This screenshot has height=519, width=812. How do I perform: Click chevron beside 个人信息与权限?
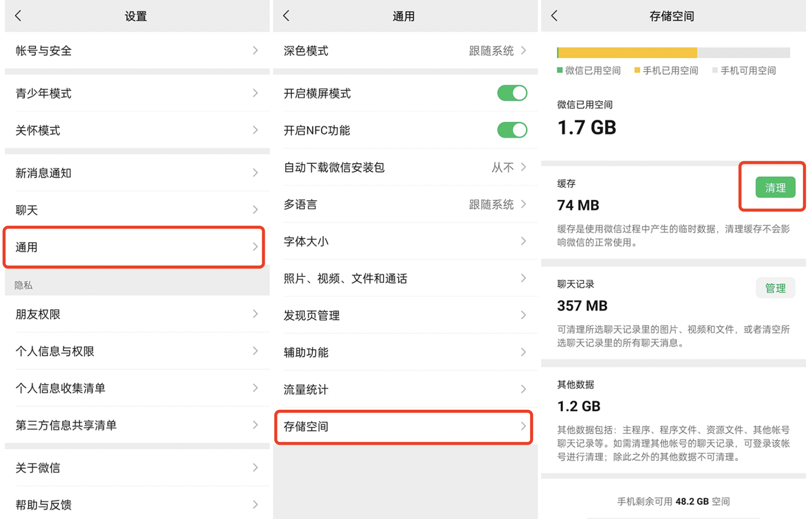click(x=256, y=351)
